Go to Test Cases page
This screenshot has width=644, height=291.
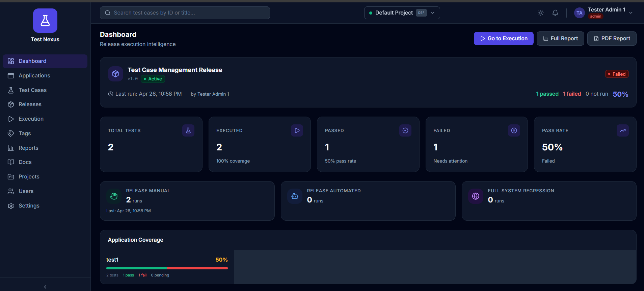pyautogui.click(x=45, y=90)
